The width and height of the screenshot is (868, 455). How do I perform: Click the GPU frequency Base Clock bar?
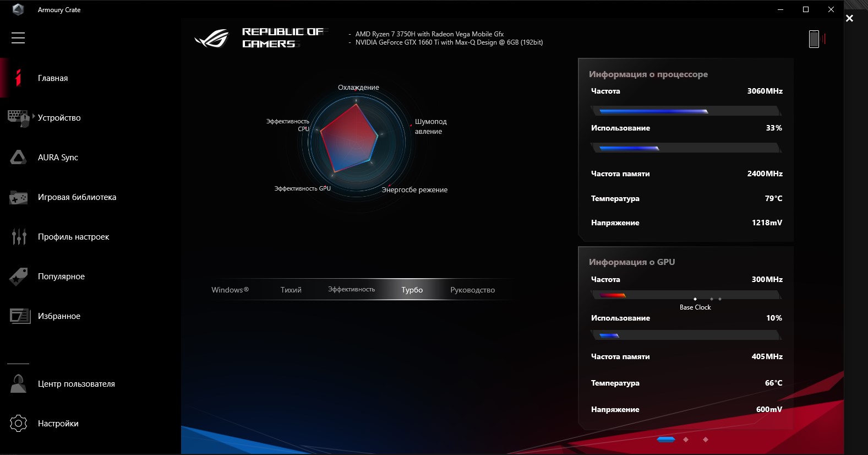[x=685, y=295]
